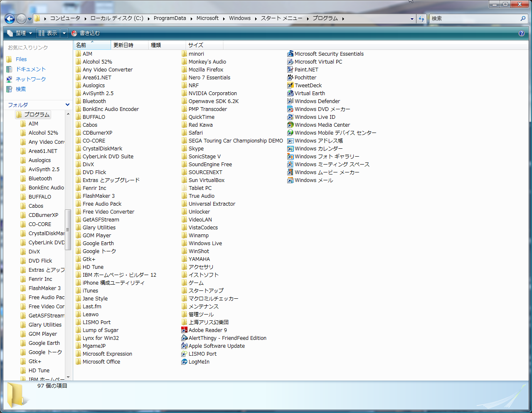Select Windows Mobile デバイス センター icon

click(290, 133)
